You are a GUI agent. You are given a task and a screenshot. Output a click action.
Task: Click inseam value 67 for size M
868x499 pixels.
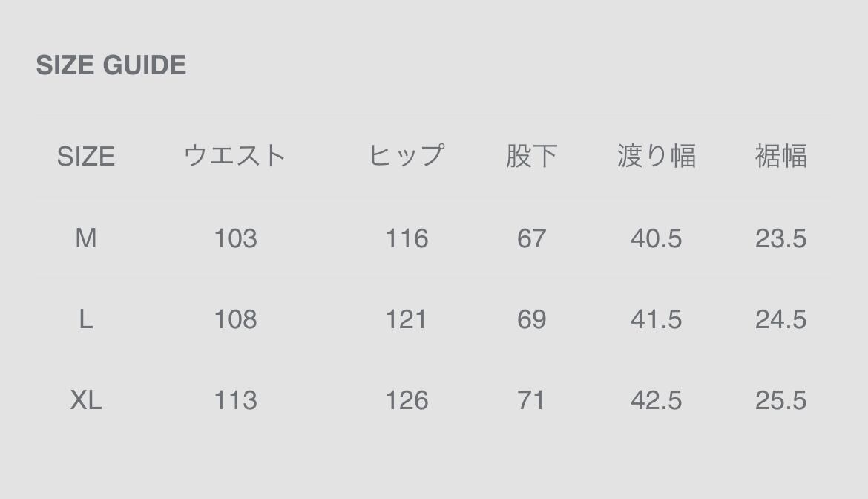(x=531, y=238)
